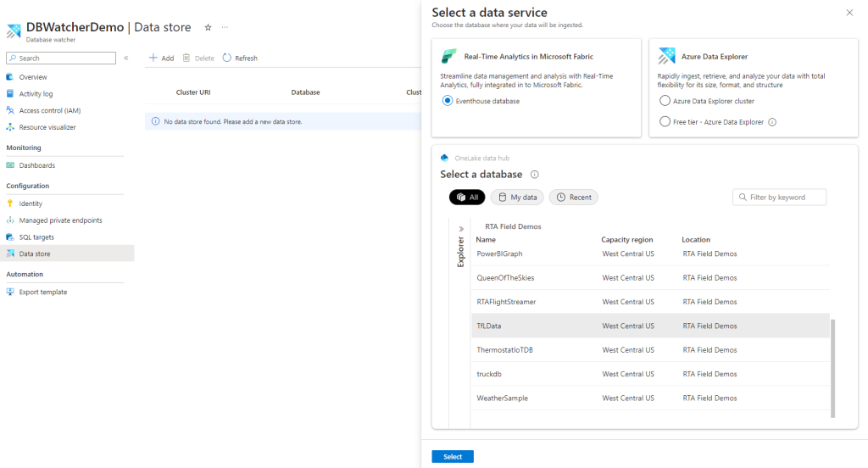This screenshot has height=468, width=868.
Task: Switch to Recent filter
Action: (x=574, y=198)
